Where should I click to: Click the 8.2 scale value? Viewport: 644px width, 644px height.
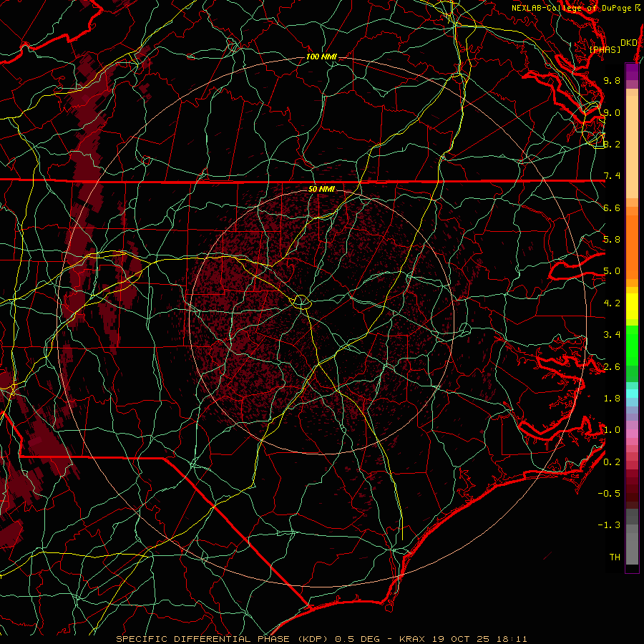pos(612,144)
